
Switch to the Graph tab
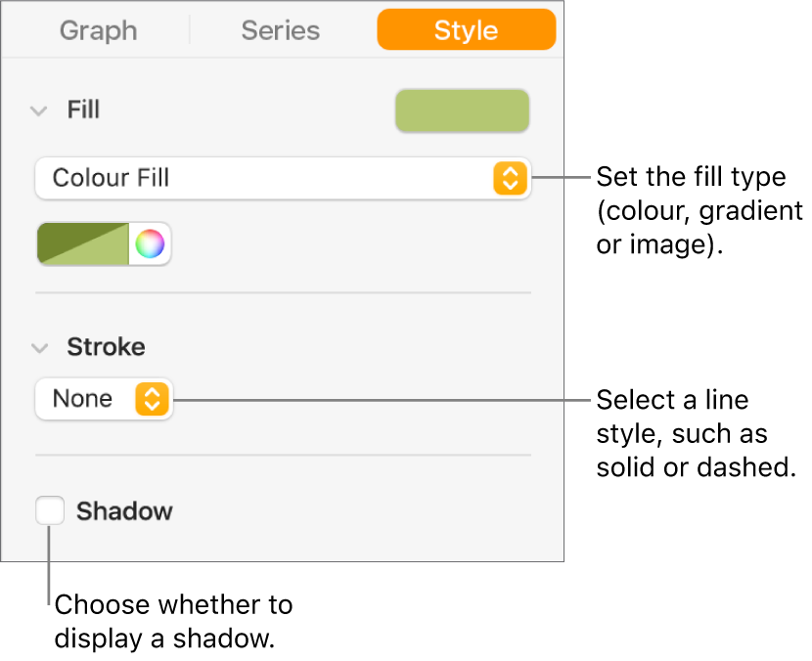[x=96, y=30]
